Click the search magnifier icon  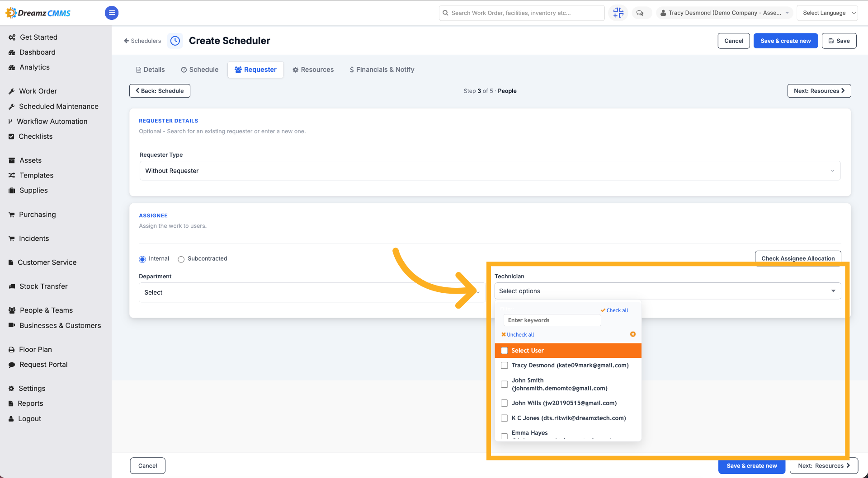(445, 13)
